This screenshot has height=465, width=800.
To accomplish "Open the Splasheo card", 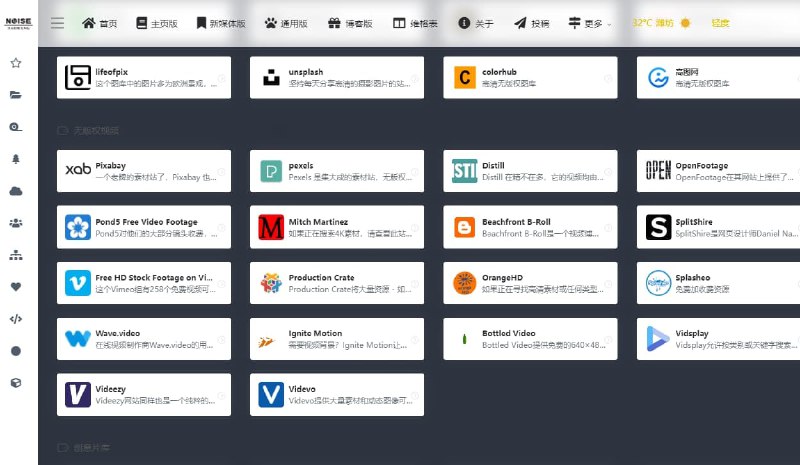I will point(718,283).
